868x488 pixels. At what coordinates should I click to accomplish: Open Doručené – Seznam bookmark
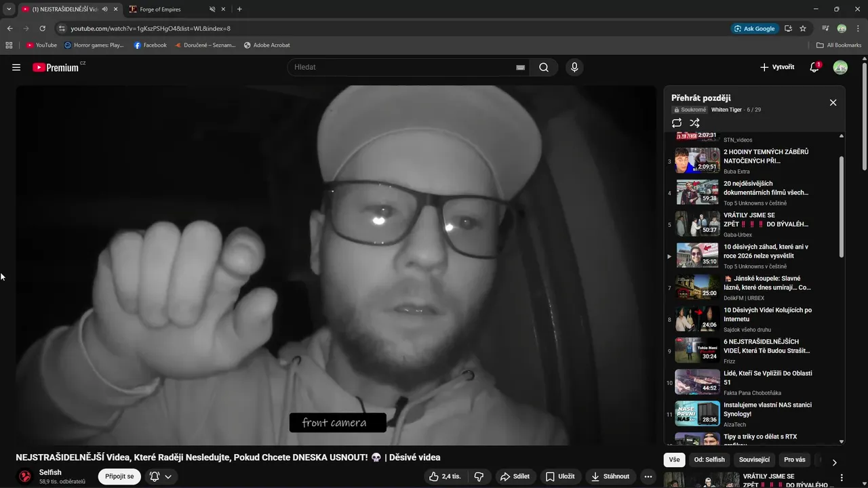tap(205, 45)
